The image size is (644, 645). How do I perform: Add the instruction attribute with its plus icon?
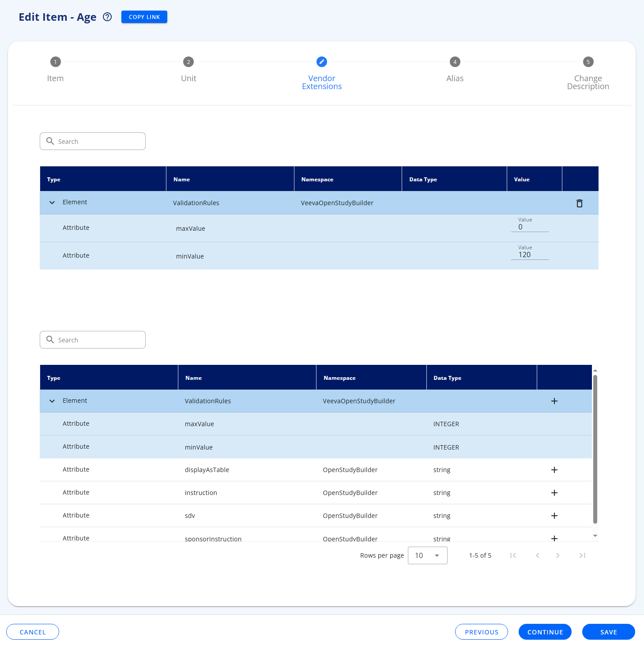pyautogui.click(x=554, y=493)
